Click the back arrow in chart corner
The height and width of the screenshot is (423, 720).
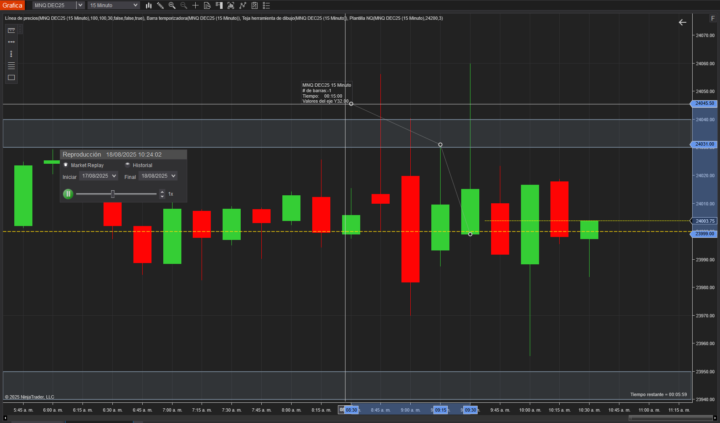(x=682, y=22)
